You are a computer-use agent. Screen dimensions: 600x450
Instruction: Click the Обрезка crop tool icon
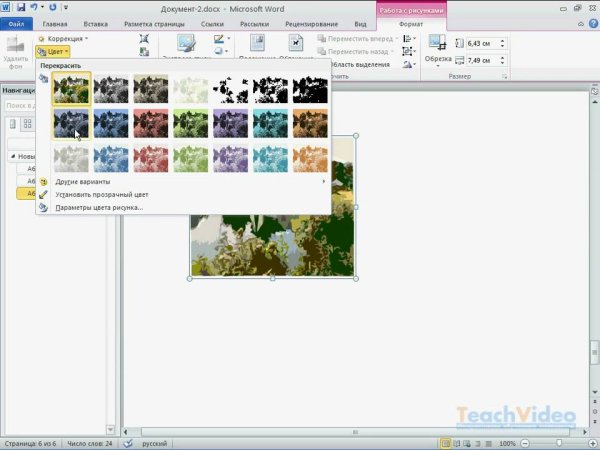pos(437,43)
